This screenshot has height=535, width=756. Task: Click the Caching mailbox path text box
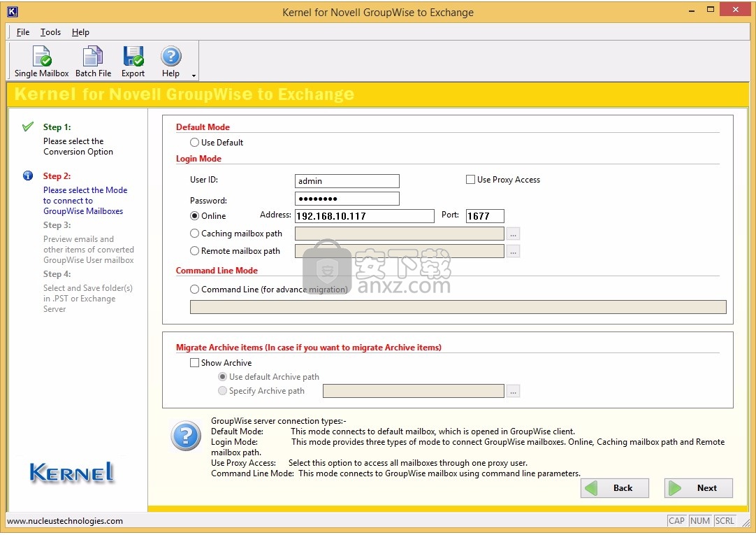point(399,234)
